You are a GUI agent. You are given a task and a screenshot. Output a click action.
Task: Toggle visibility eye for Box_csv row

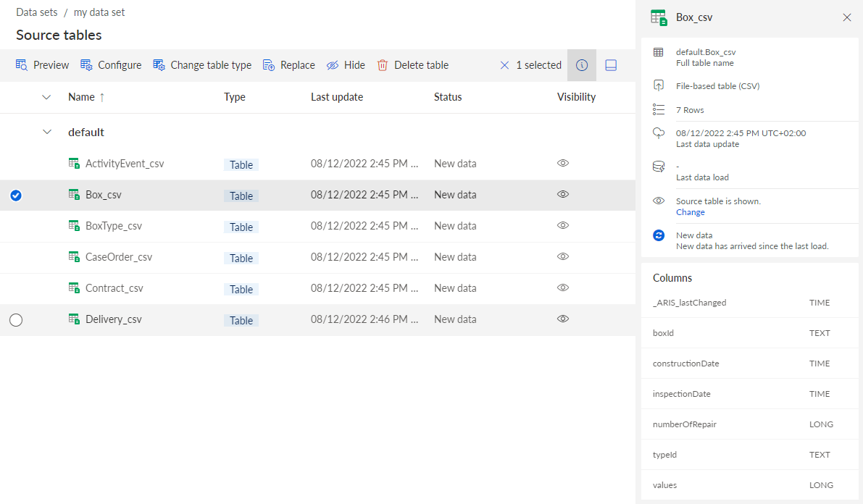click(x=562, y=194)
